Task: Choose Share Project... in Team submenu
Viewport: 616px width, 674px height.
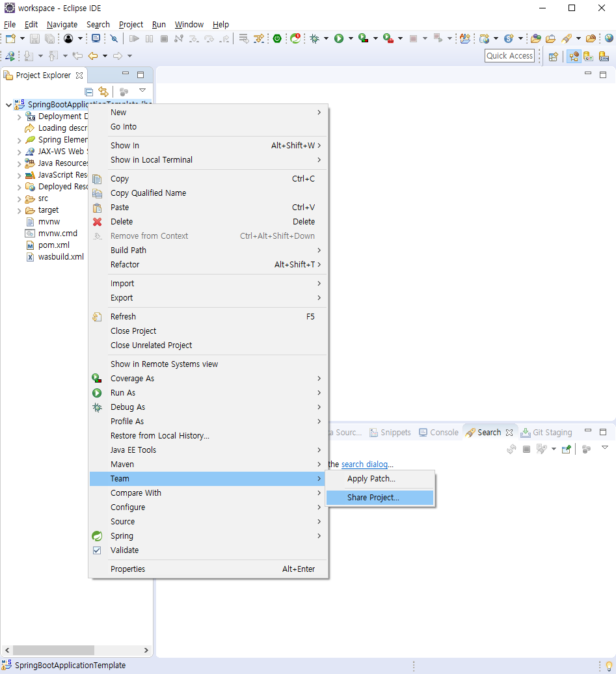Action: click(380, 498)
